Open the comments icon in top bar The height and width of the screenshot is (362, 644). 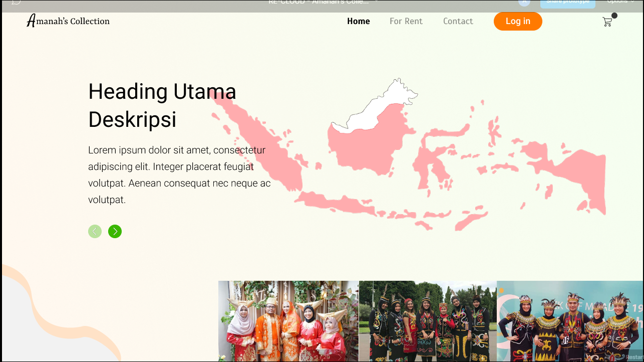(x=16, y=2)
